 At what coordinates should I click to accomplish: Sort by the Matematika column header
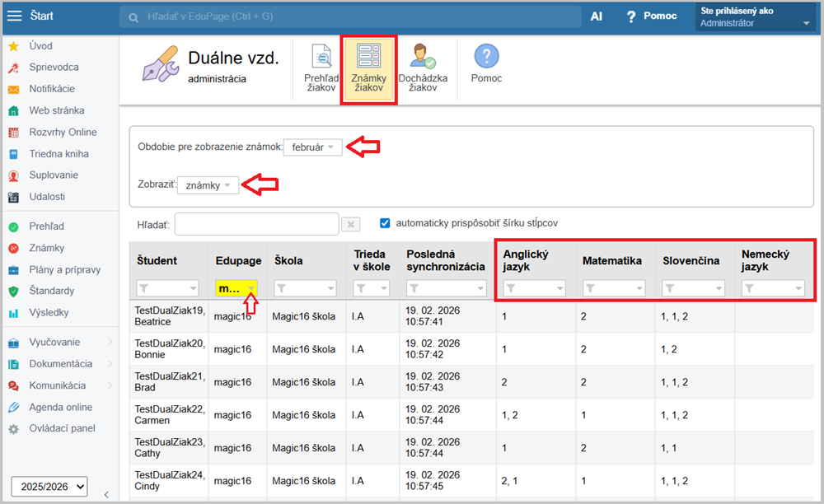[611, 261]
